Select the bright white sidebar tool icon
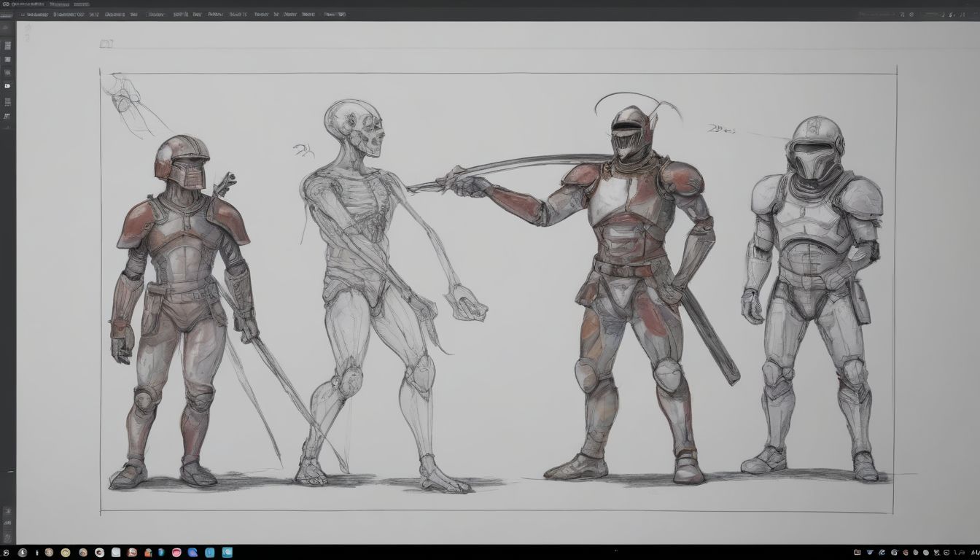This screenshot has height=560, width=980. (7, 86)
